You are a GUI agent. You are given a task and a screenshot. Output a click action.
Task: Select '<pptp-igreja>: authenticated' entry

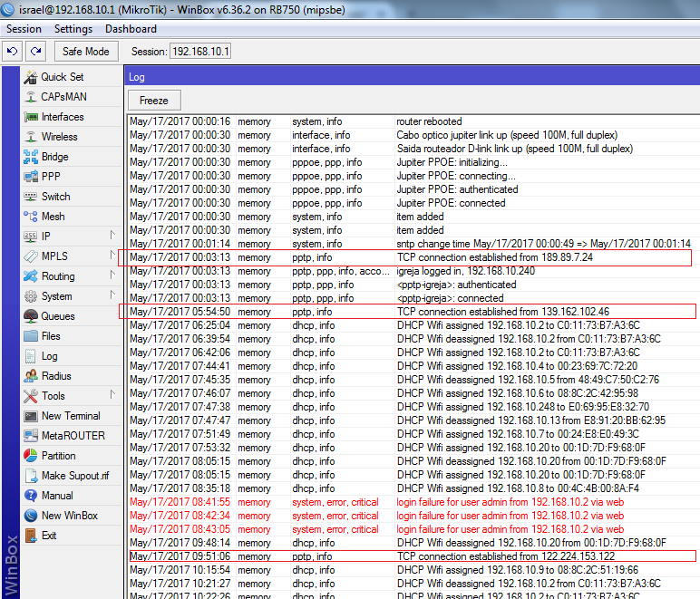tap(413, 285)
